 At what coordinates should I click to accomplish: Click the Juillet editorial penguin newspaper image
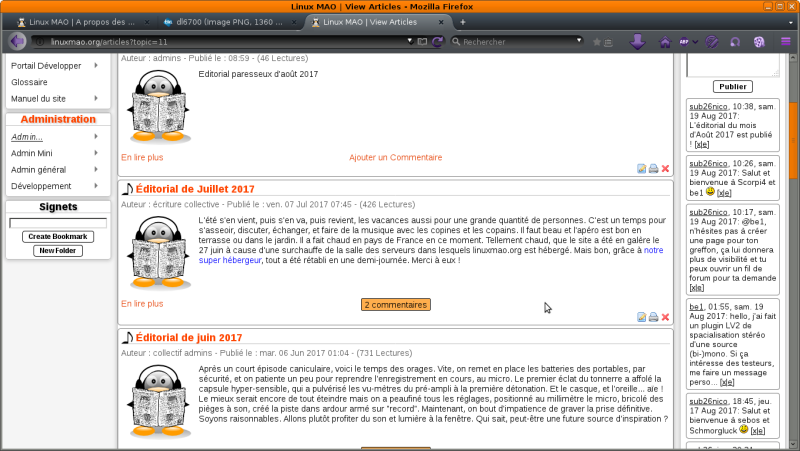point(160,252)
